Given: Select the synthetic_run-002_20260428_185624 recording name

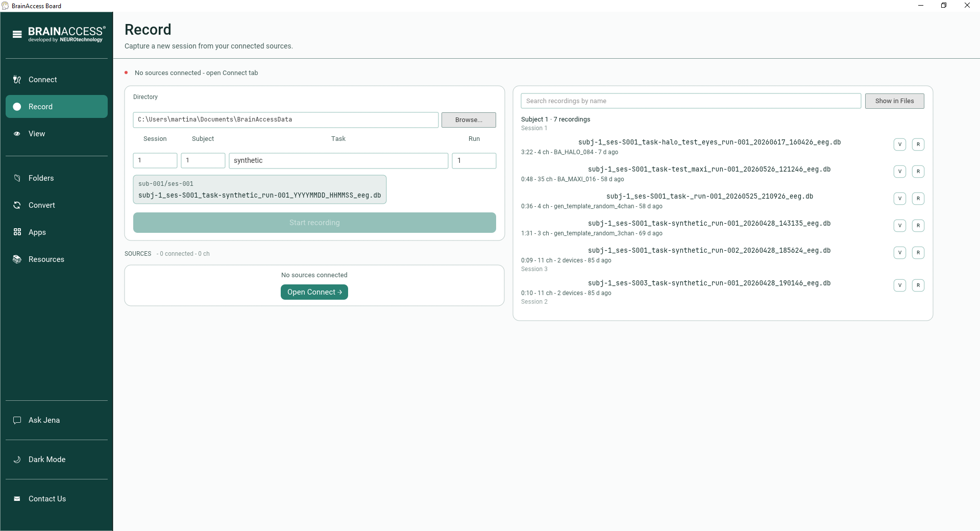Looking at the screenshot, I should tap(709, 251).
